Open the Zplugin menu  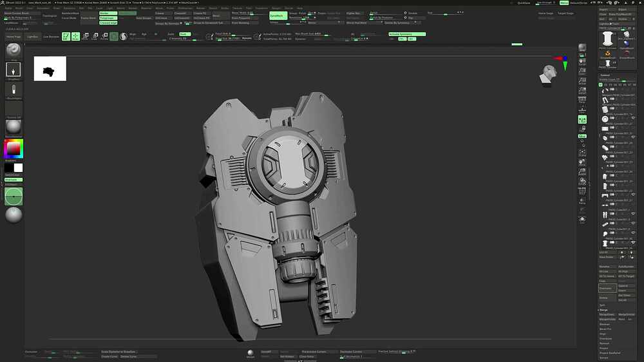[276, 8]
